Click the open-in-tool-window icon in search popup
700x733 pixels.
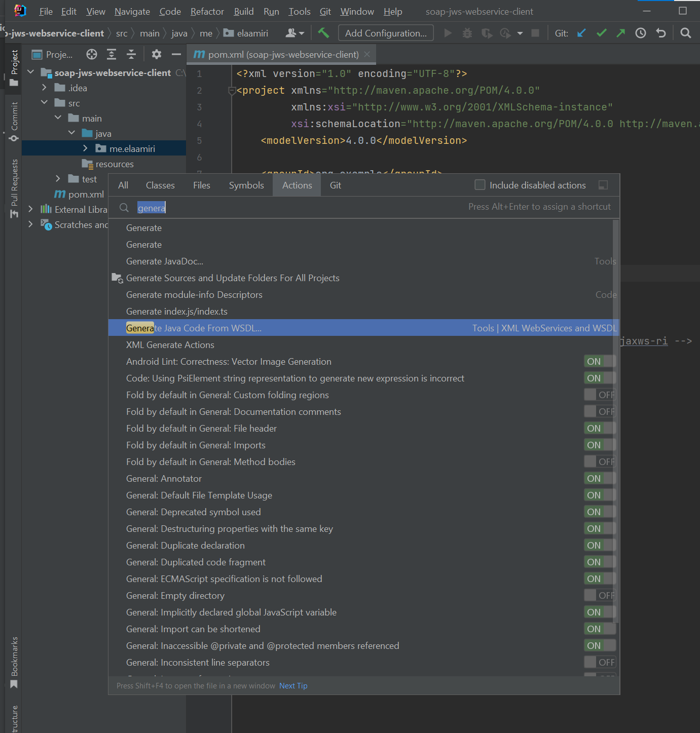[603, 185]
